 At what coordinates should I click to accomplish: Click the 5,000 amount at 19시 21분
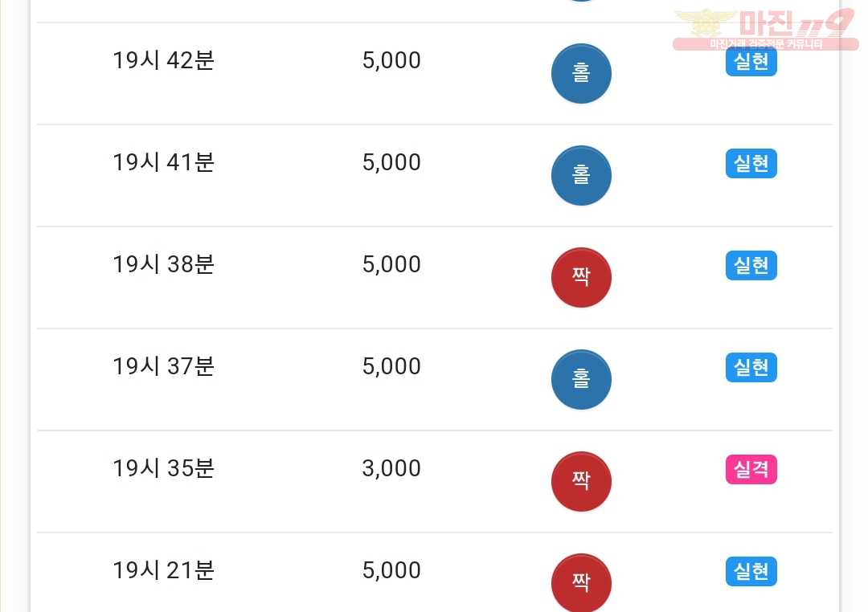391,570
